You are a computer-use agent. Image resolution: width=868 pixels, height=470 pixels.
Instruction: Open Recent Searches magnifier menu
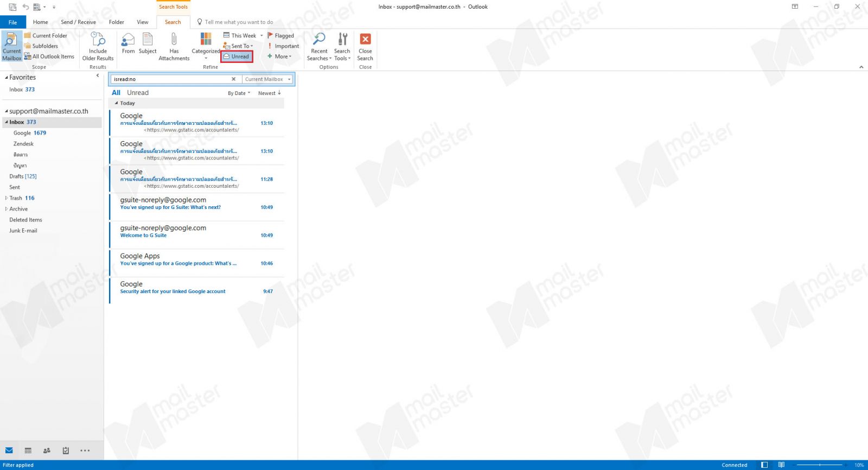(x=319, y=47)
